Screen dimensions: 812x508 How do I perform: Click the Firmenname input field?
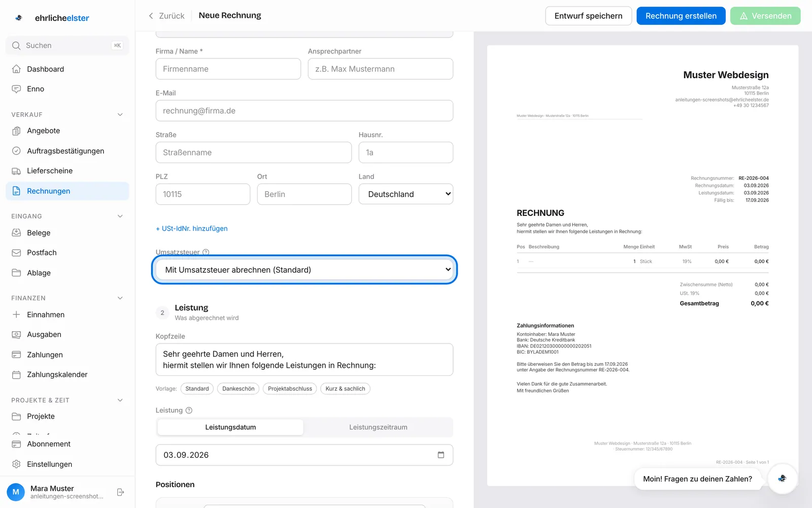click(x=228, y=69)
